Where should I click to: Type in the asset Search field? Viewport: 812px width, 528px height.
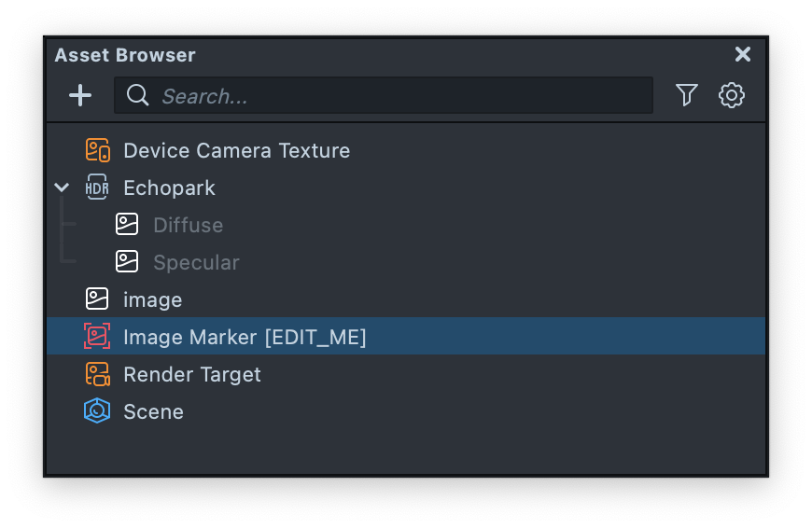point(392,95)
